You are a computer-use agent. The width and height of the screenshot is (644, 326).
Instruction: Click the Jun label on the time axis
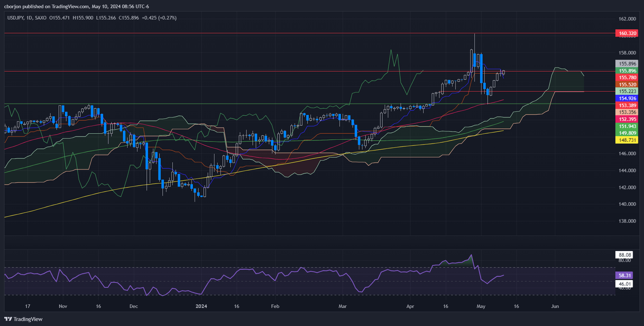pos(555,307)
